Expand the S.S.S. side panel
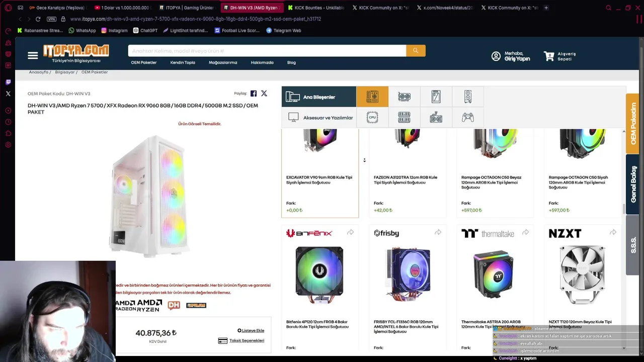 point(632,245)
